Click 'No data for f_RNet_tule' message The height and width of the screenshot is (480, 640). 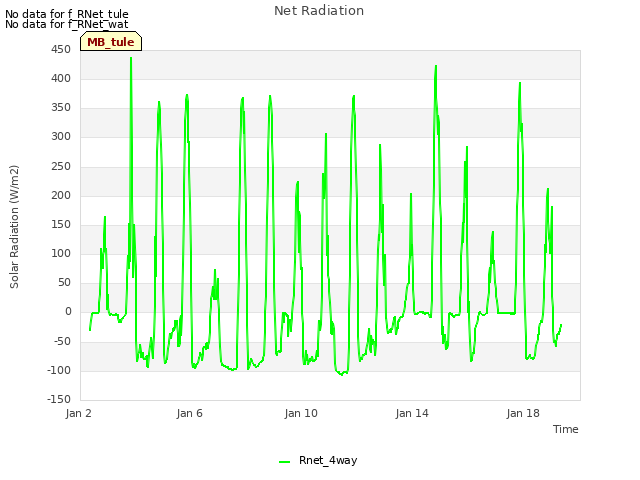(x=67, y=14)
